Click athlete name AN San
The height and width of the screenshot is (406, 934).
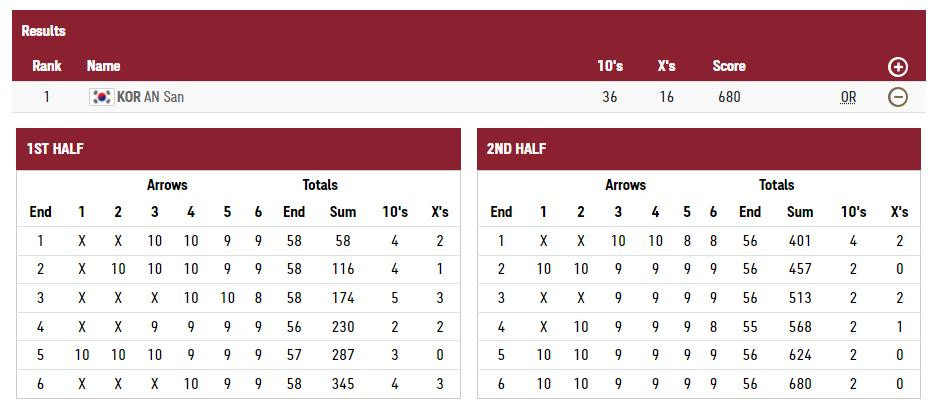(x=164, y=97)
